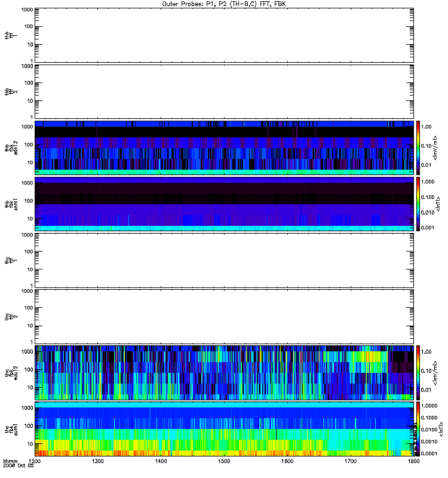
Task: Click '0.010' on thb scm1 color bar
Action: click(428, 213)
